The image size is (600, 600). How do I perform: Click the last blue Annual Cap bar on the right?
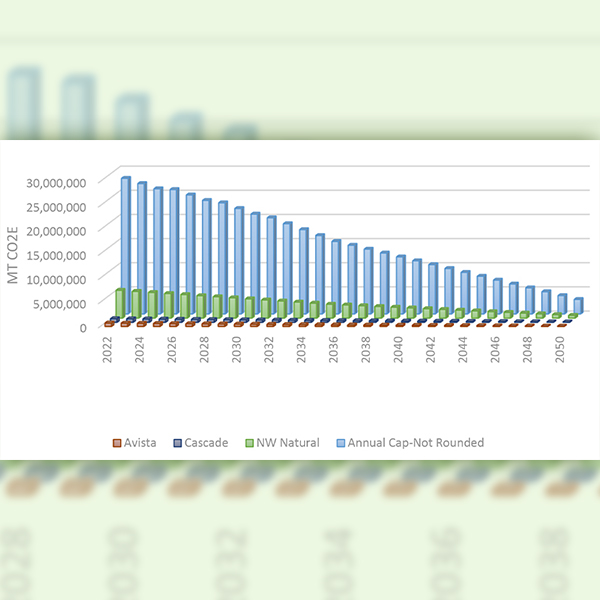(x=578, y=305)
